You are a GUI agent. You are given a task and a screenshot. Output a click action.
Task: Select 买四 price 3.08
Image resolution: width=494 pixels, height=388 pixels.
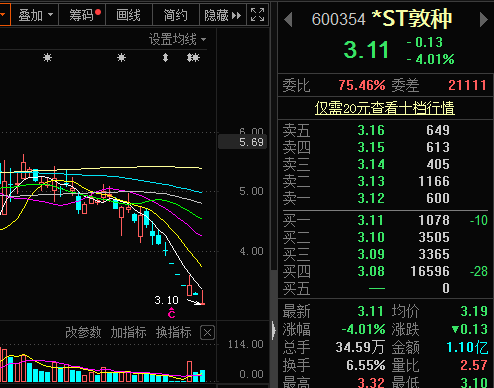tap(371, 271)
